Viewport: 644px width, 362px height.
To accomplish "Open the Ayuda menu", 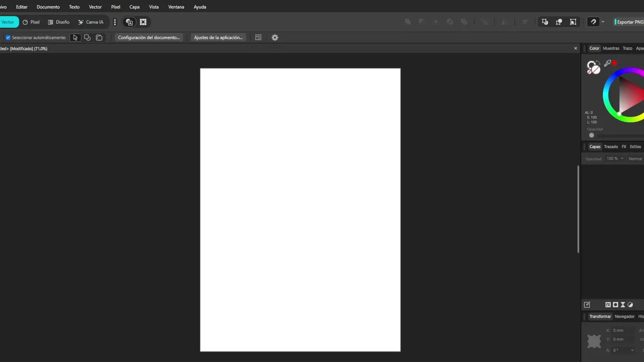I will pyautogui.click(x=200, y=7).
